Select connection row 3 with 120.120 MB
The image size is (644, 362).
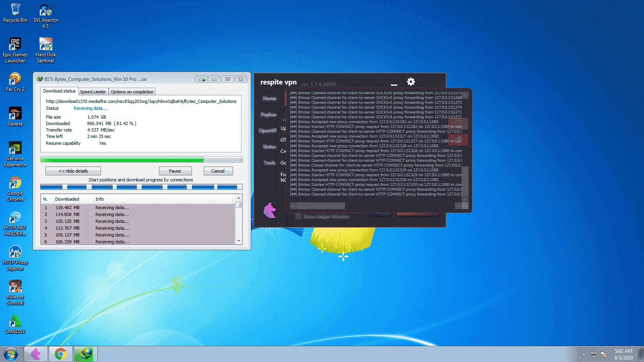click(x=138, y=221)
